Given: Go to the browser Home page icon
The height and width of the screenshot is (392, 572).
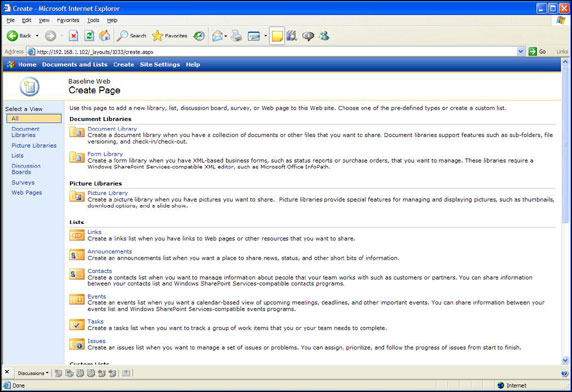Looking at the screenshot, I should point(105,35).
